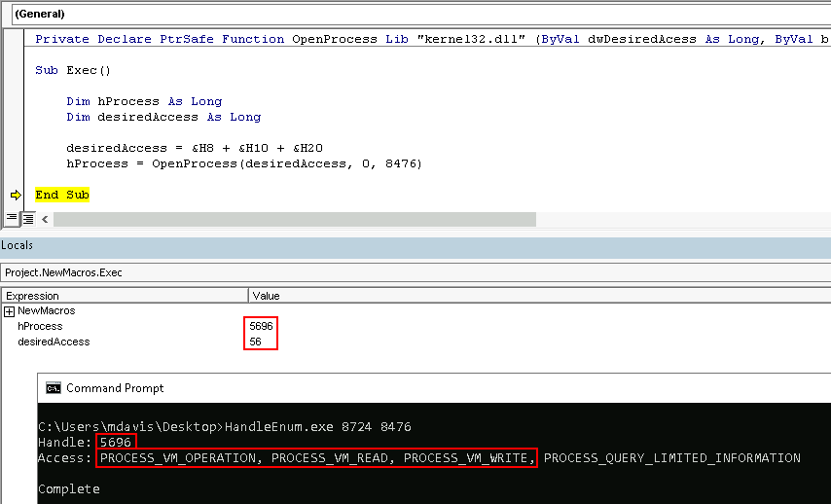This screenshot has height=504, width=831.
Task: Click the Procedure View icon
Action: tap(11, 219)
